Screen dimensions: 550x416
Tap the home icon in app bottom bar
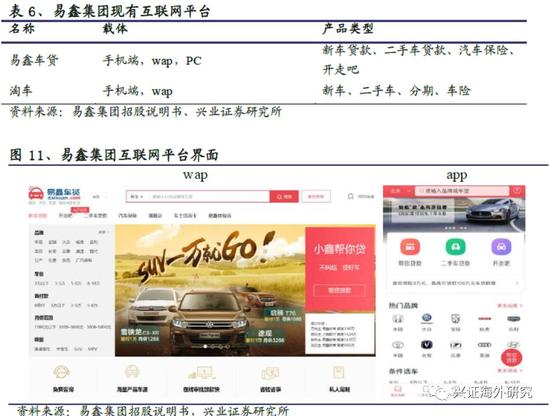(397, 390)
